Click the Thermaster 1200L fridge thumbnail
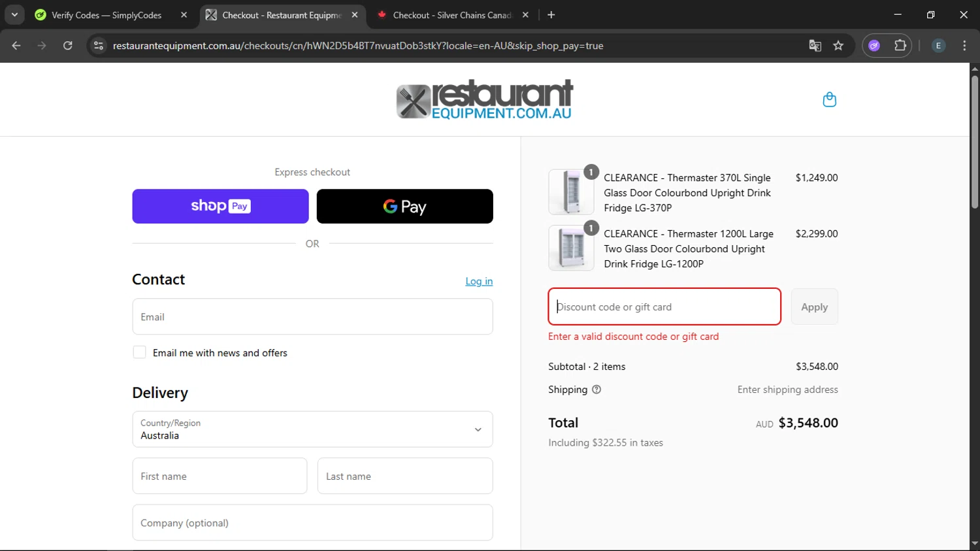Image resolution: width=980 pixels, height=551 pixels. 571,248
